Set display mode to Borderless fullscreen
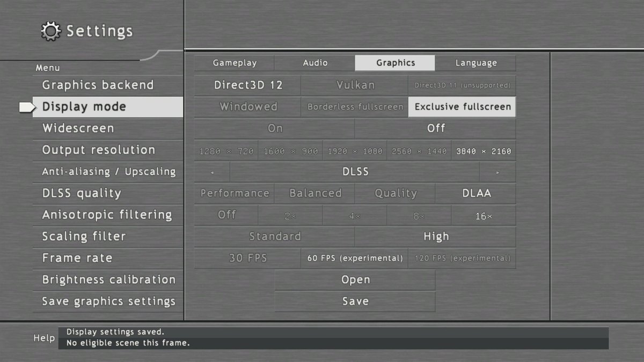Viewport: 644px width, 362px height. pos(355,107)
